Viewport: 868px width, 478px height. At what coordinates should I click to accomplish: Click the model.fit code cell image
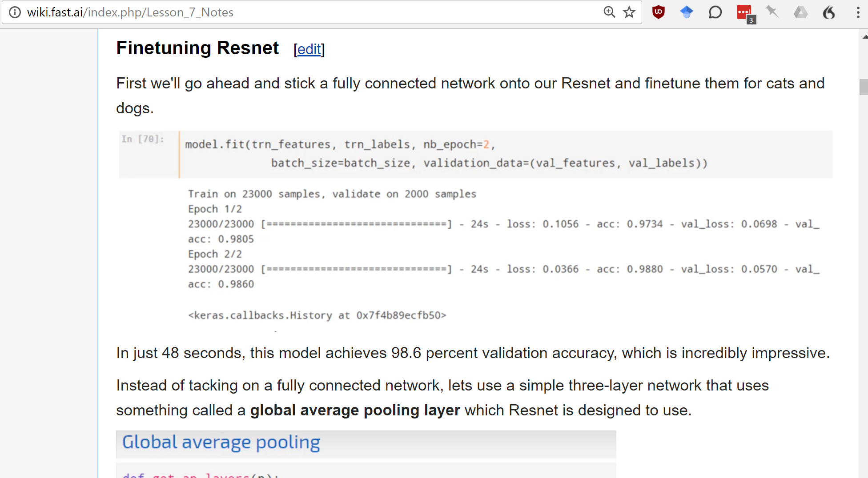point(475,154)
